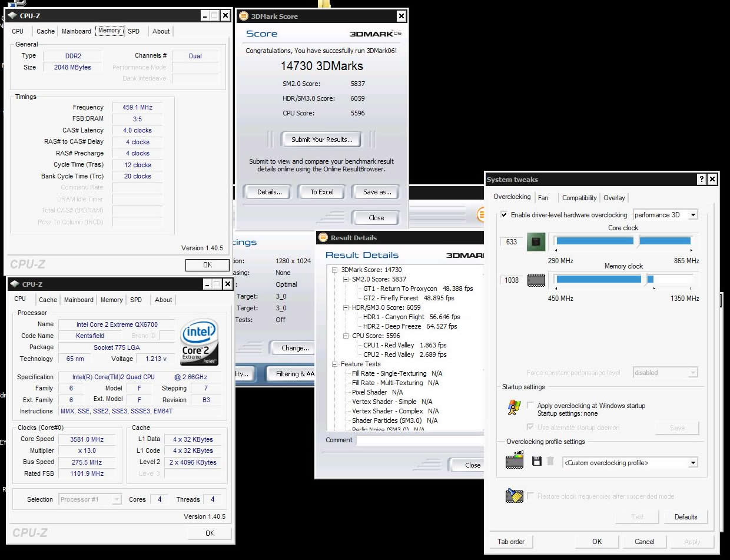The height and width of the screenshot is (560, 730).
Task: Click the memory chip icon beside 1038
Action: coord(536,280)
